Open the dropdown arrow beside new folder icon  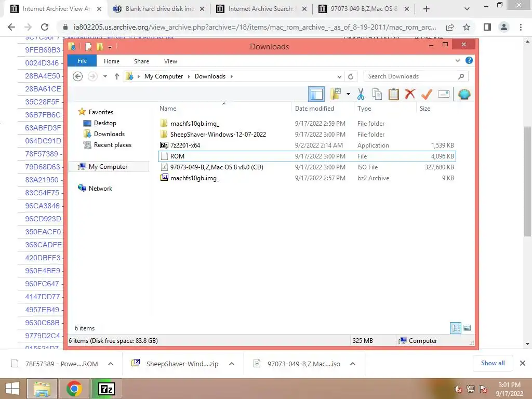tap(348, 94)
